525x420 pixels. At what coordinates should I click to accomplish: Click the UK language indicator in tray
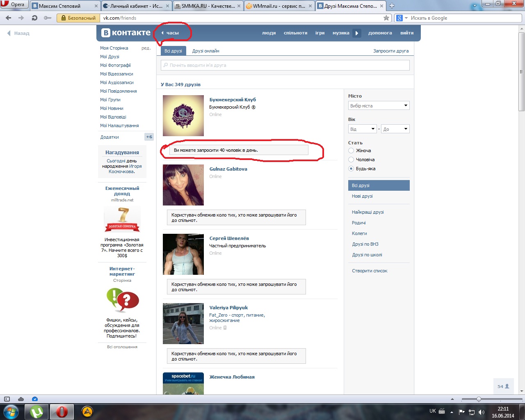433,411
